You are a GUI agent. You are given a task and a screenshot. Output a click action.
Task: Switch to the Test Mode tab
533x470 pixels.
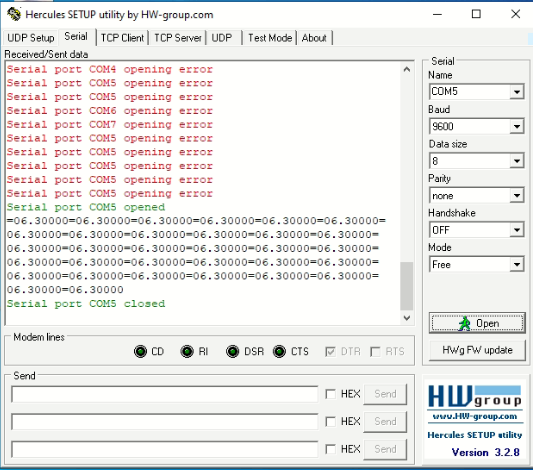(270, 38)
